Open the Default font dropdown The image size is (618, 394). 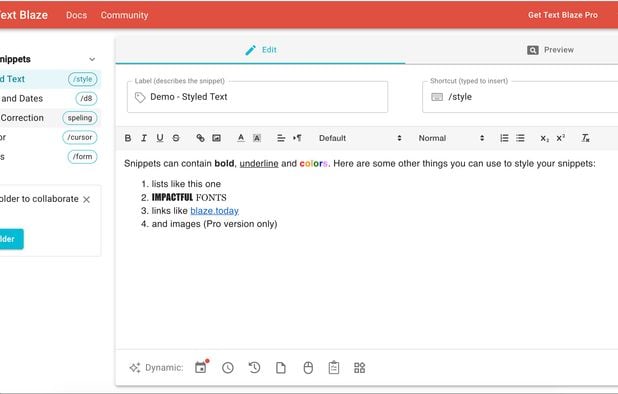click(360, 138)
